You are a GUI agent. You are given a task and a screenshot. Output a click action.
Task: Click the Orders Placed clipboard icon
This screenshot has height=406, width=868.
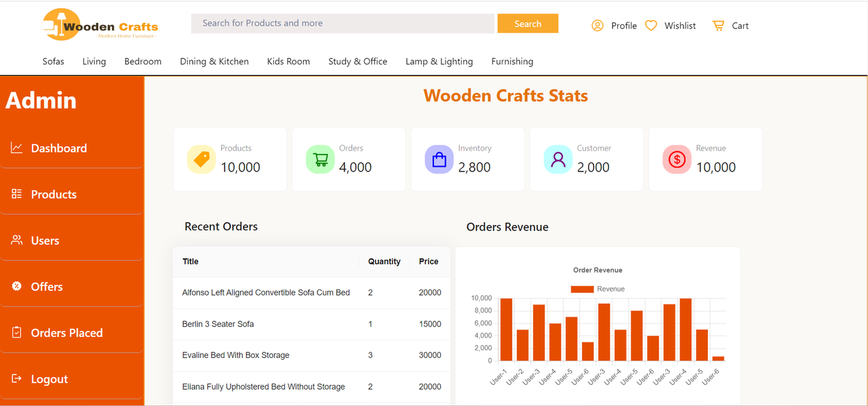[17, 332]
